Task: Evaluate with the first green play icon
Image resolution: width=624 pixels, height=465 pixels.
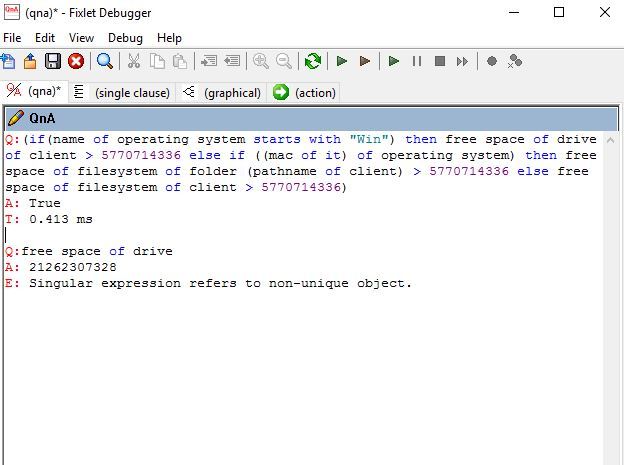Action: click(x=341, y=61)
